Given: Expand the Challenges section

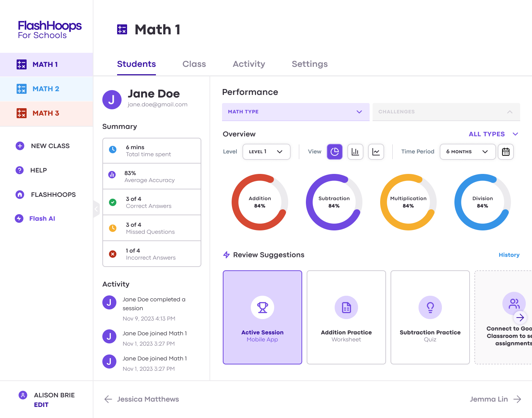Looking at the screenshot, I should 446,112.
